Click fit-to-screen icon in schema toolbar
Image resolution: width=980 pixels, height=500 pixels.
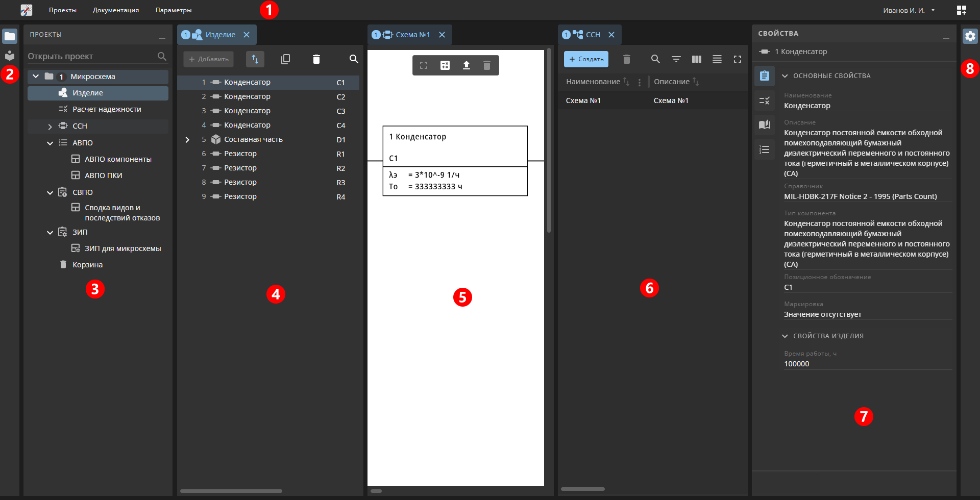(424, 65)
